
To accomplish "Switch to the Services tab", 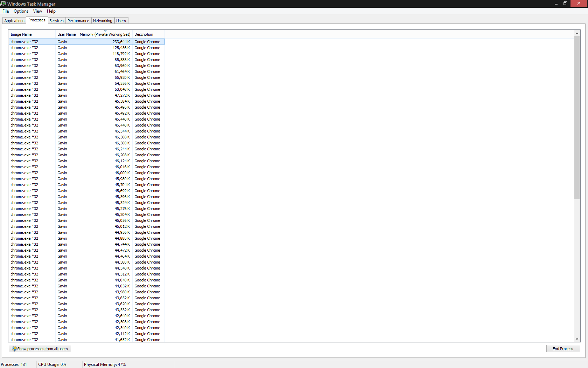I will coord(56,21).
